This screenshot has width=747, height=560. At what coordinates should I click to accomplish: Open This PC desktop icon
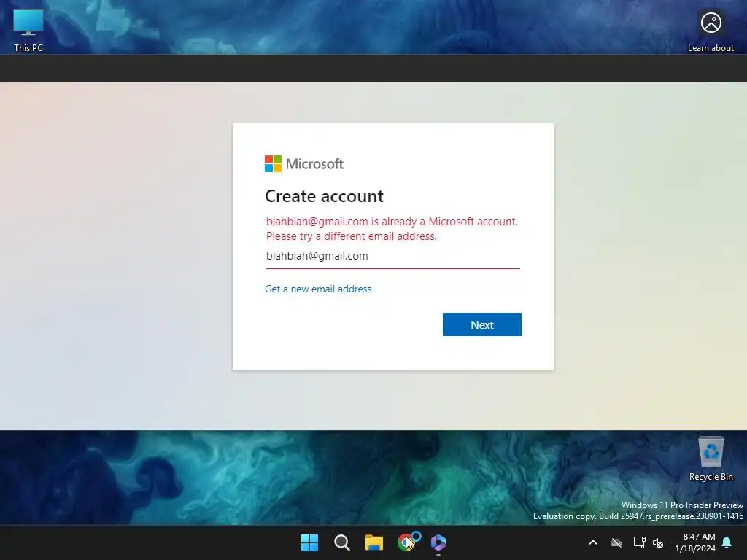tap(28, 29)
